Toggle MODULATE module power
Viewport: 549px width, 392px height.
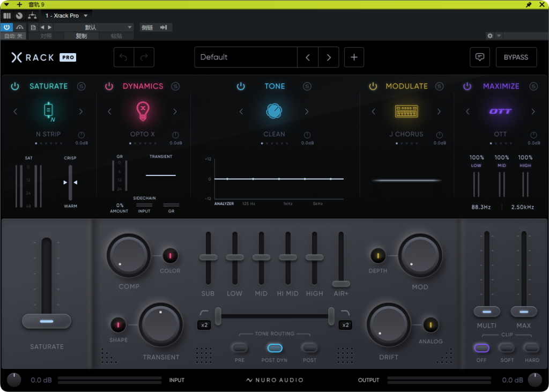(373, 86)
